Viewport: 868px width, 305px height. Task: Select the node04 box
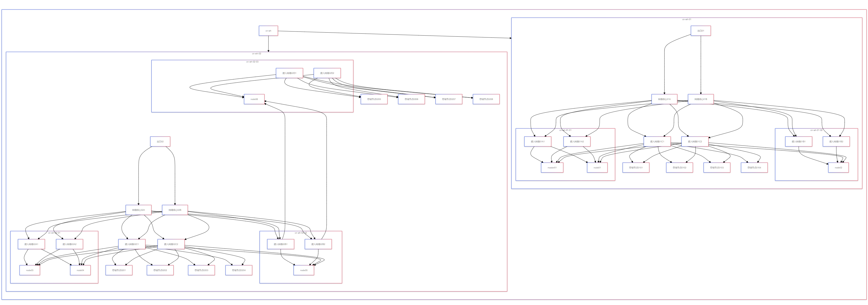(x=80, y=270)
